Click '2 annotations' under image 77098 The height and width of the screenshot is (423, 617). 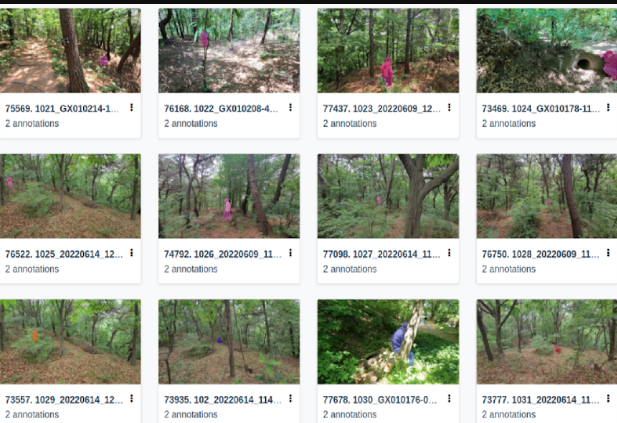click(350, 269)
